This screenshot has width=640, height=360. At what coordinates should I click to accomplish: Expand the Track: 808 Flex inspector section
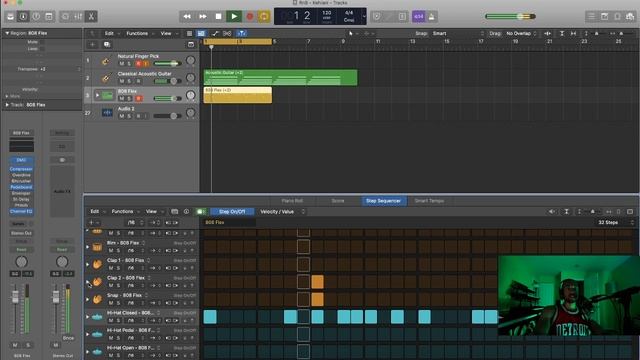[7, 105]
